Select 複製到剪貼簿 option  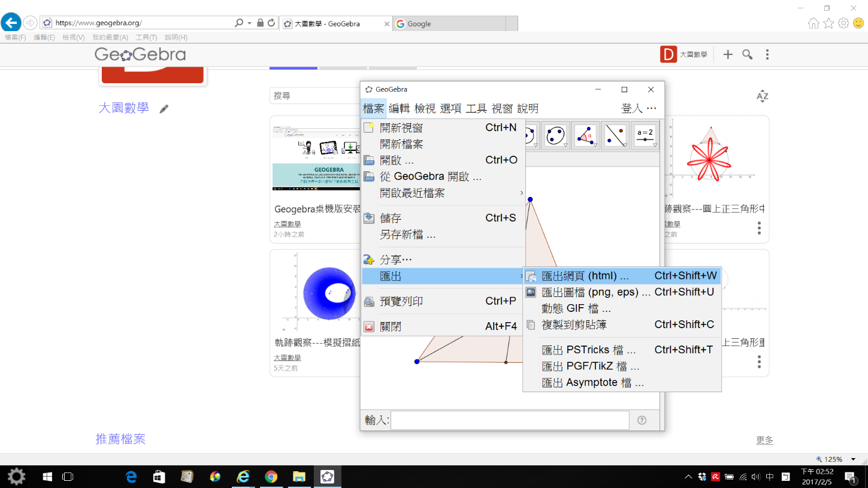point(622,325)
